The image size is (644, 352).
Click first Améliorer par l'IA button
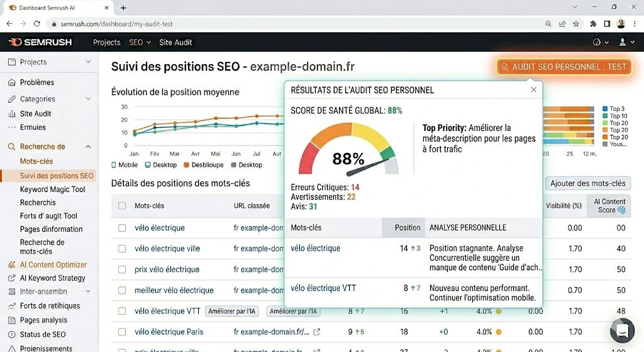tap(231, 311)
